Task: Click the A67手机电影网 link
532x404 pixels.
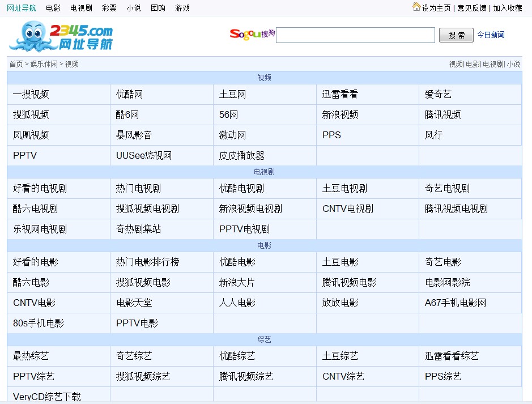Action: pyautogui.click(x=456, y=303)
